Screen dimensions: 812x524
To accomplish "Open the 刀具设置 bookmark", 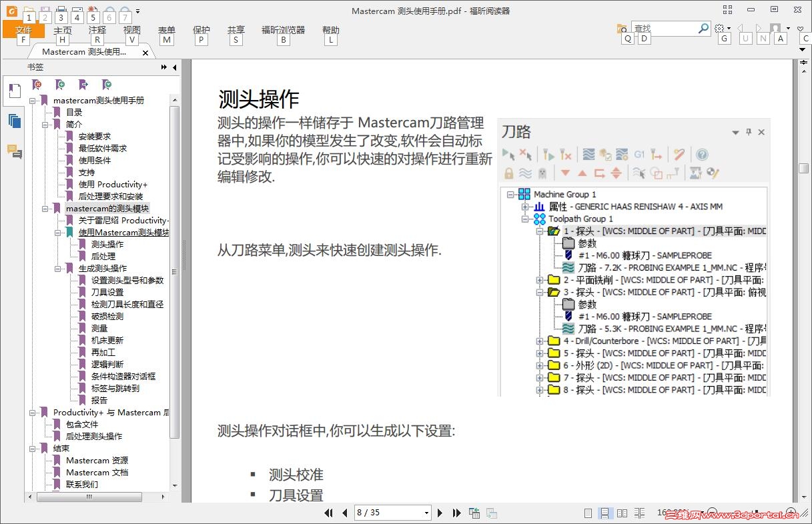I will (x=107, y=293).
